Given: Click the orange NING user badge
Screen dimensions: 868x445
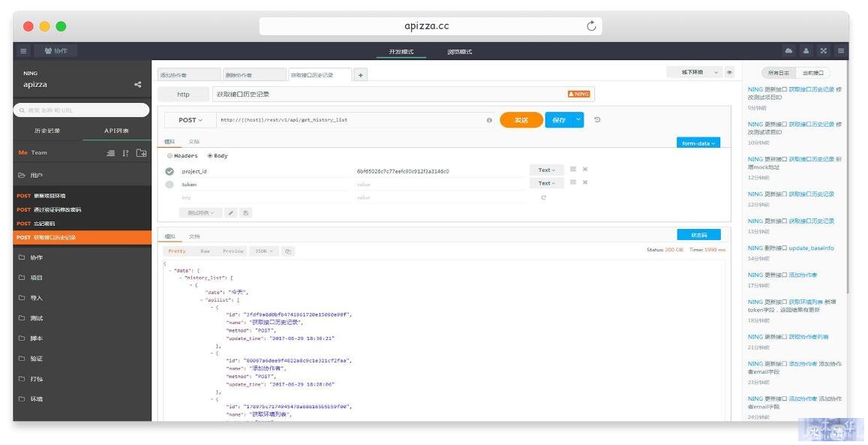Looking at the screenshot, I should click(x=578, y=94).
